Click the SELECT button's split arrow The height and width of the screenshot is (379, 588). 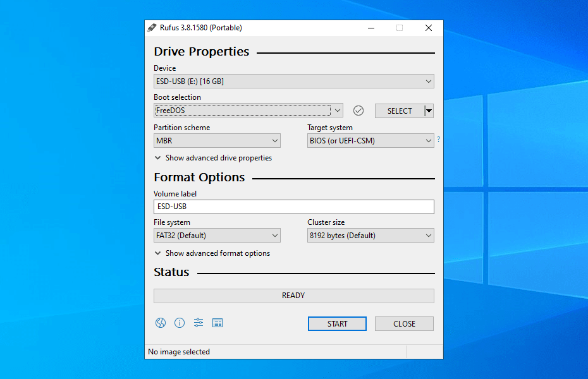coord(429,111)
